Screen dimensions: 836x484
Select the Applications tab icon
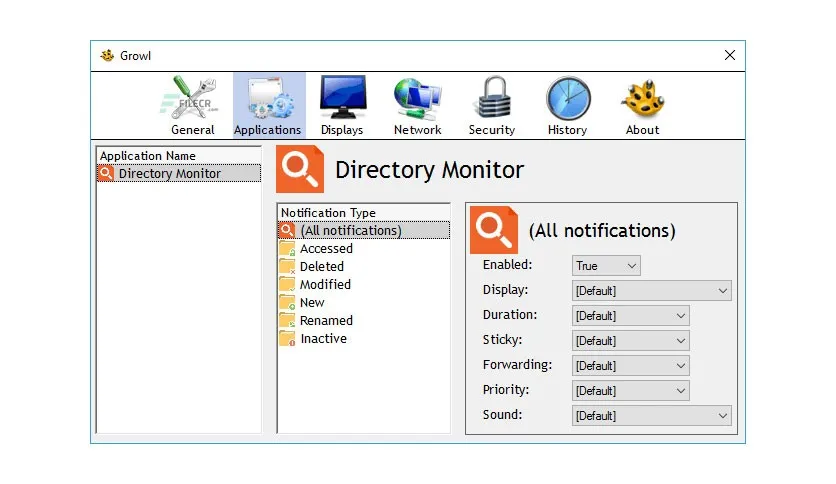tap(269, 99)
